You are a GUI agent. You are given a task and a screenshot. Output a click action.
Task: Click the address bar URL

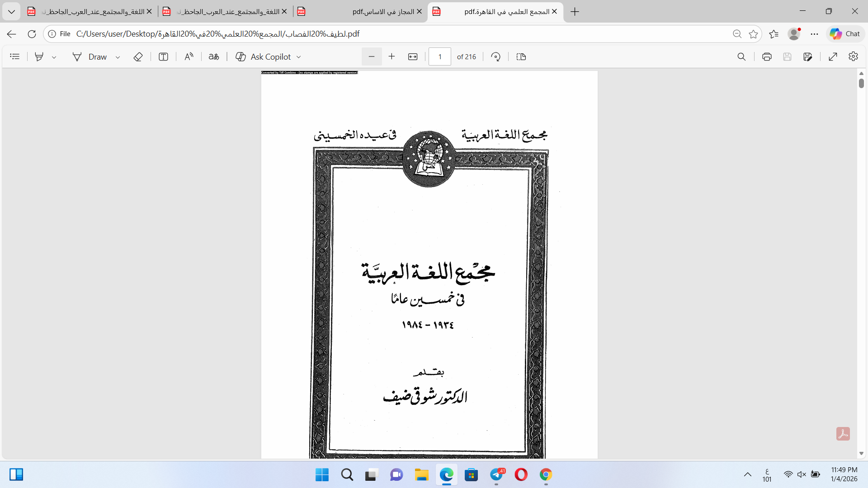[218, 34]
